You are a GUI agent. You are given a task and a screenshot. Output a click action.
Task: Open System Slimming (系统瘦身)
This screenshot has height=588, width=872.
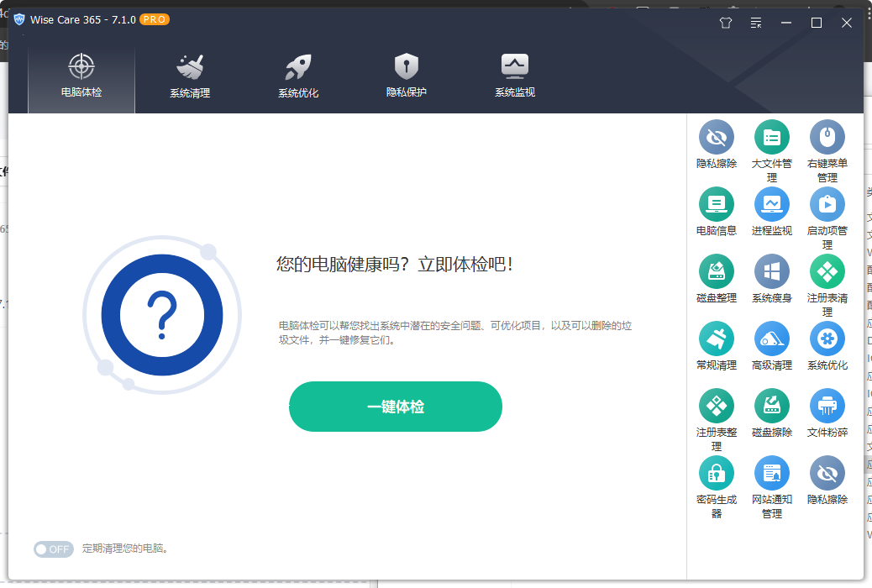[x=771, y=272]
